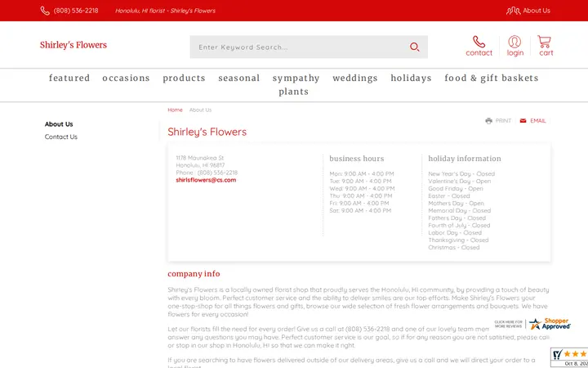Image resolution: width=588 pixels, height=368 pixels.
Task: Open the holidays menu
Action: click(x=411, y=79)
